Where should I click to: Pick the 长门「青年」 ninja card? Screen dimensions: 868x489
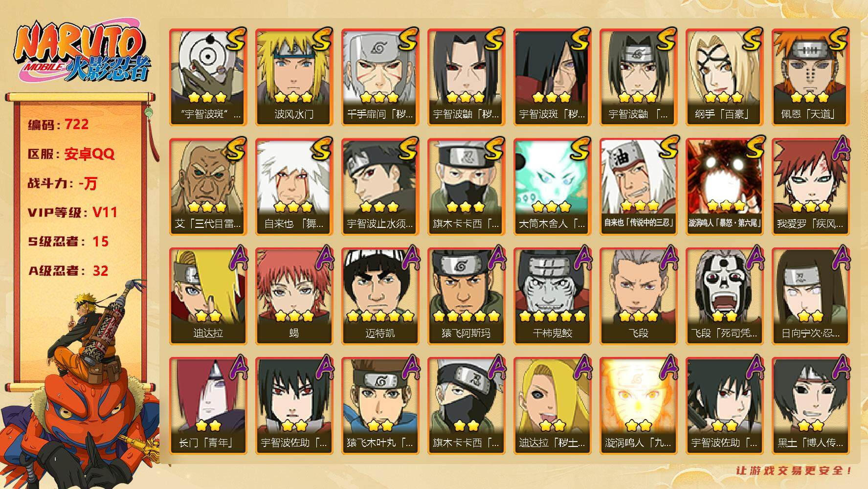click(208, 405)
